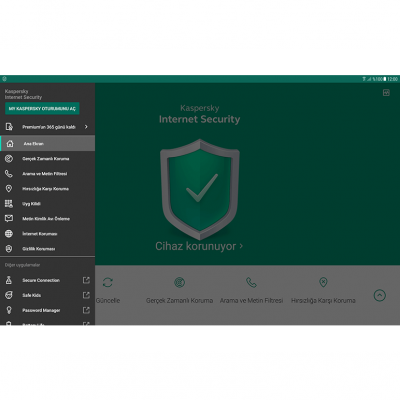
Task: Click the Gerçek Zamanlı Koruma sidebar icon
Action: pyautogui.click(x=9, y=159)
